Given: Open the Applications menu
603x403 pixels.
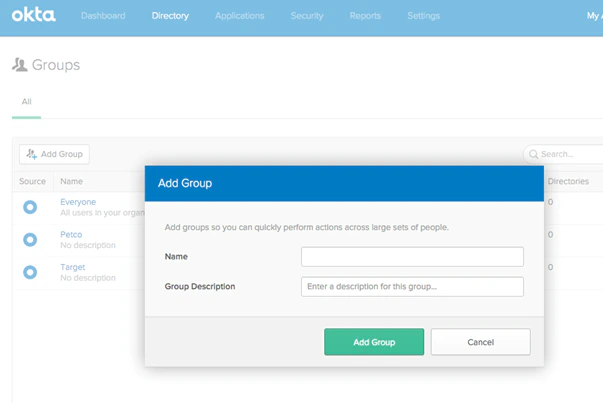Looking at the screenshot, I should click(240, 16).
